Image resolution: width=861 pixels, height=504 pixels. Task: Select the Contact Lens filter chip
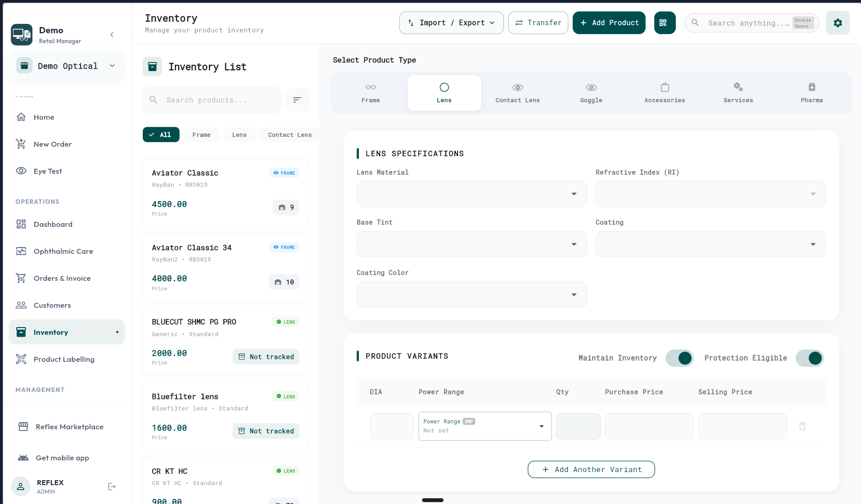tap(290, 135)
